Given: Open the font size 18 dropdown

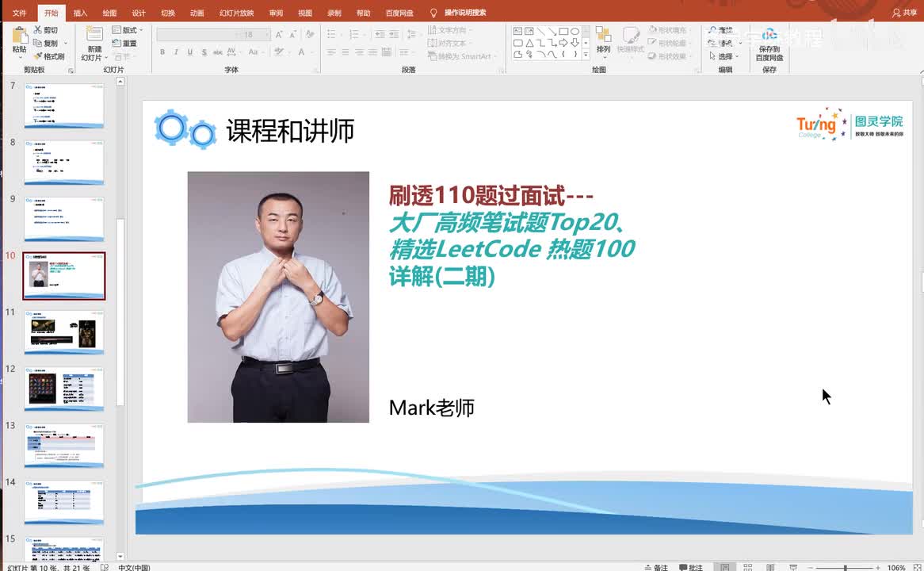Looking at the screenshot, I should coord(256,35).
